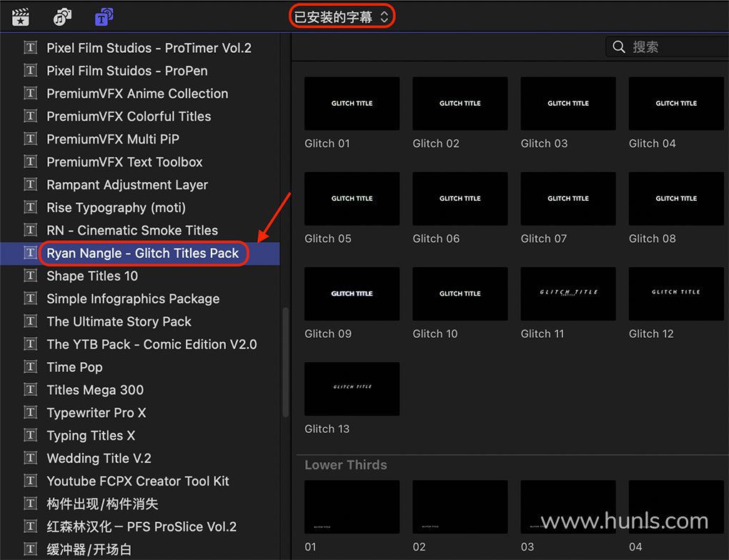Click the T icon beside Typewriter Pro X
The width and height of the screenshot is (729, 560).
(30, 412)
